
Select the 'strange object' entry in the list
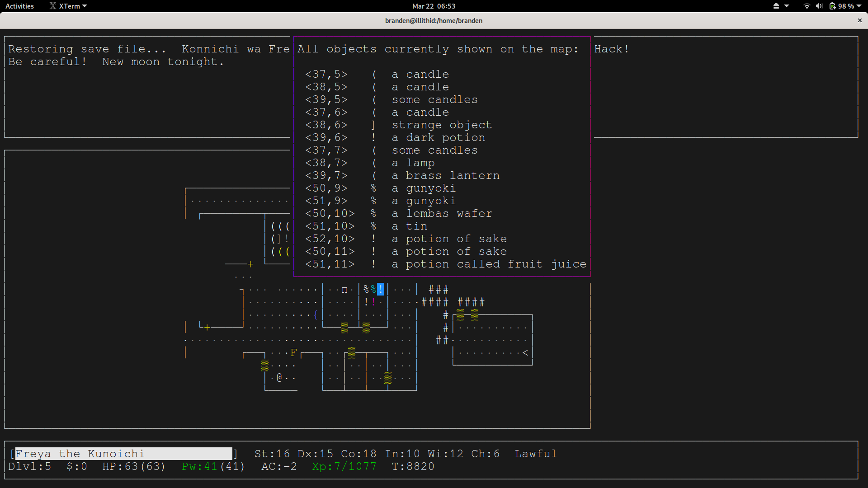441,125
